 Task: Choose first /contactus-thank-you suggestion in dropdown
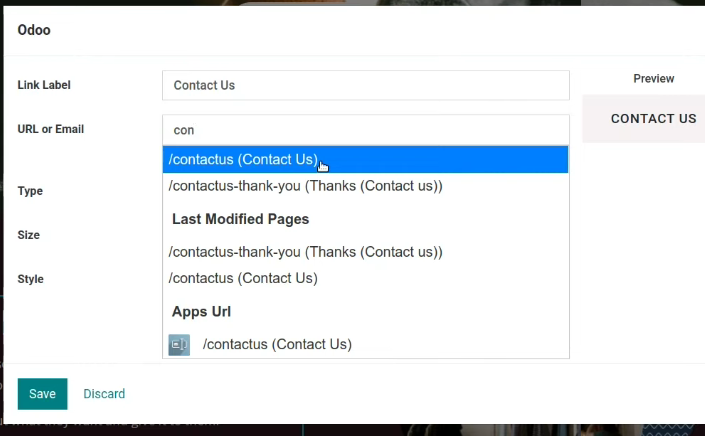(x=366, y=186)
